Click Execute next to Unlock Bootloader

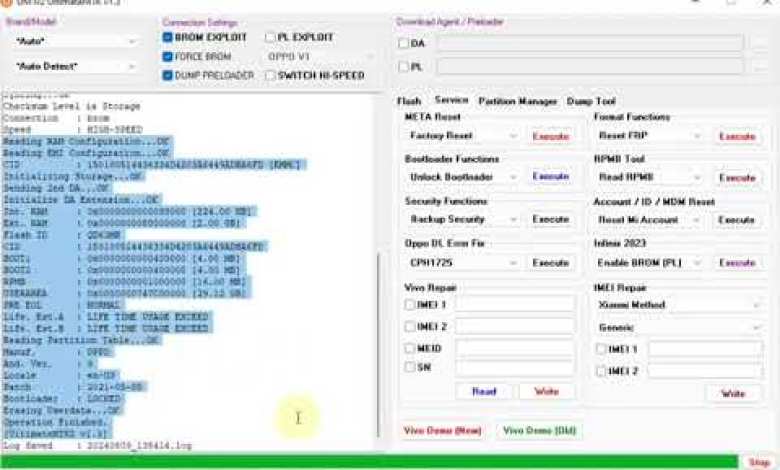pos(550,177)
